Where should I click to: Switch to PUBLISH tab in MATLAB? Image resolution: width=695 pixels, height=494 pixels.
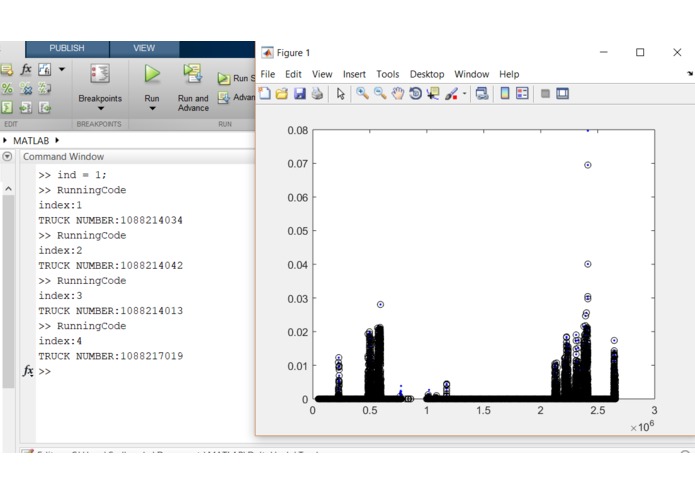coord(67,48)
